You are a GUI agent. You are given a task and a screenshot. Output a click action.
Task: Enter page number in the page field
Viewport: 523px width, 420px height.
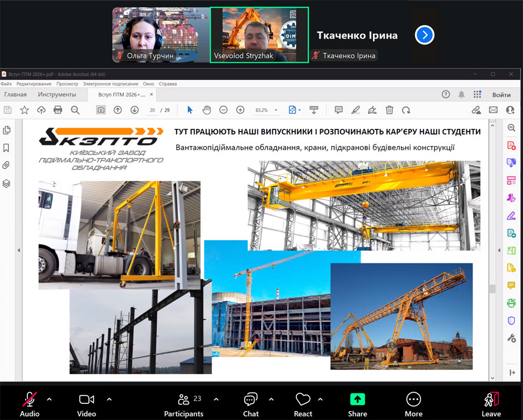[x=152, y=110]
